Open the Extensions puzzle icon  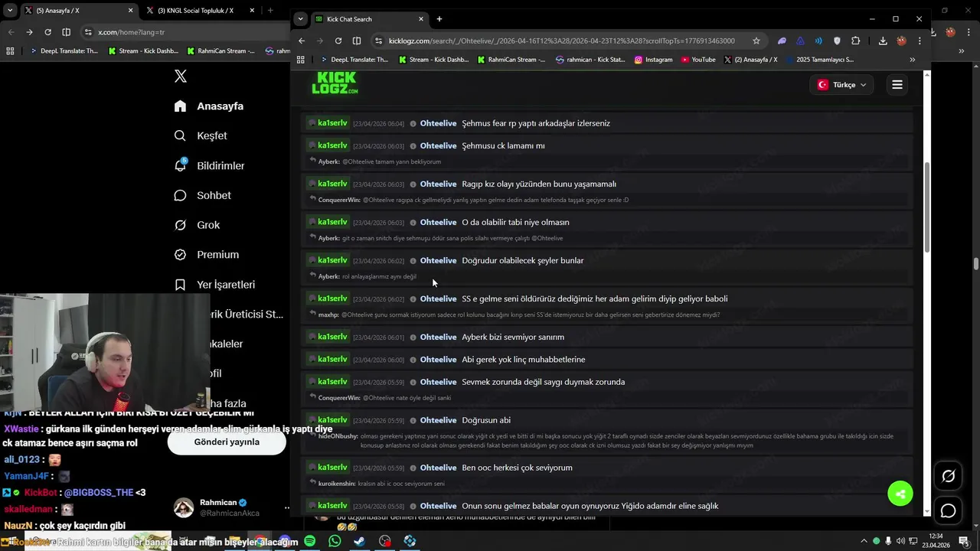coord(856,41)
